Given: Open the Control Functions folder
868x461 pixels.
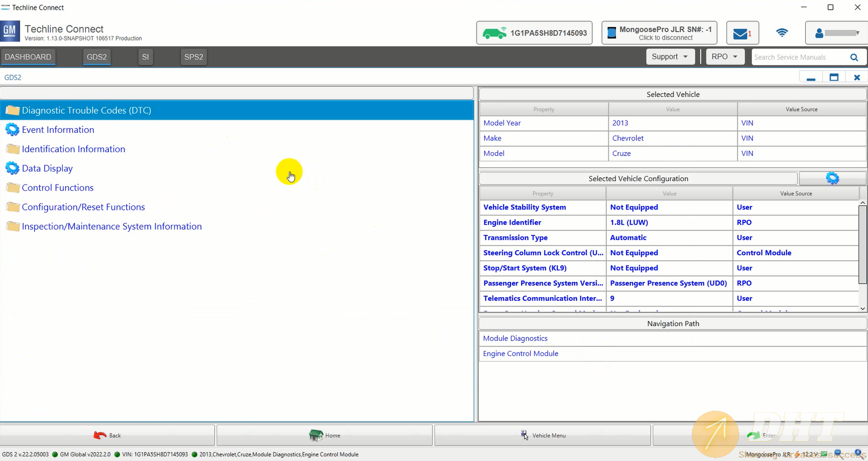Looking at the screenshot, I should coord(57,188).
